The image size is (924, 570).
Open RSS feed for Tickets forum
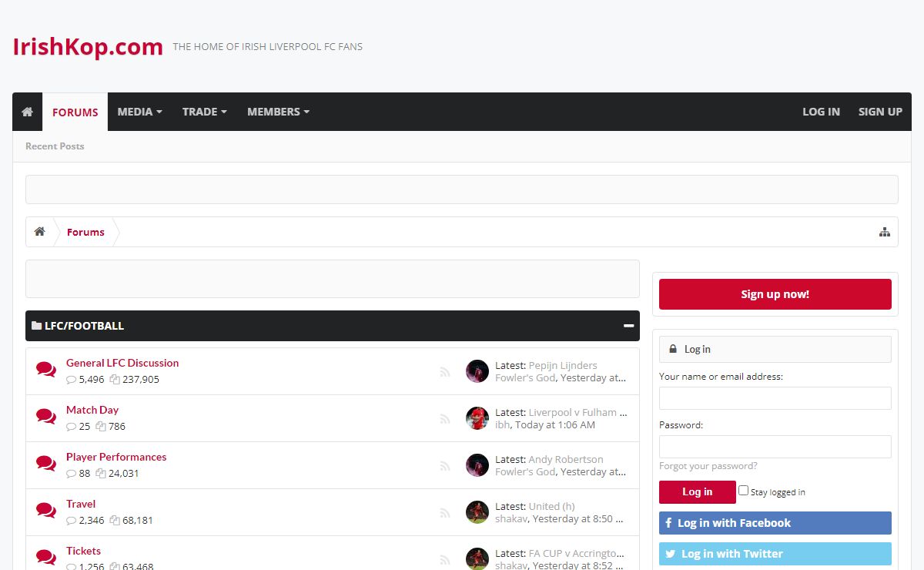(444, 560)
